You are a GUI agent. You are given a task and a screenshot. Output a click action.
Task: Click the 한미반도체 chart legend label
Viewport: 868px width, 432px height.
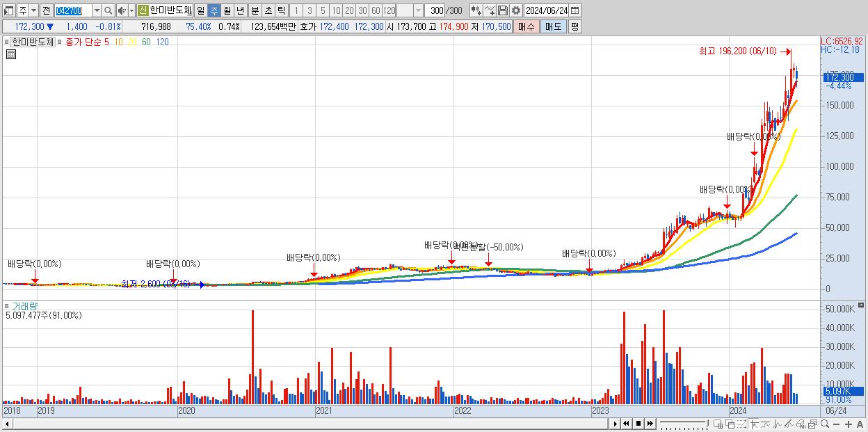[x=33, y=42]
